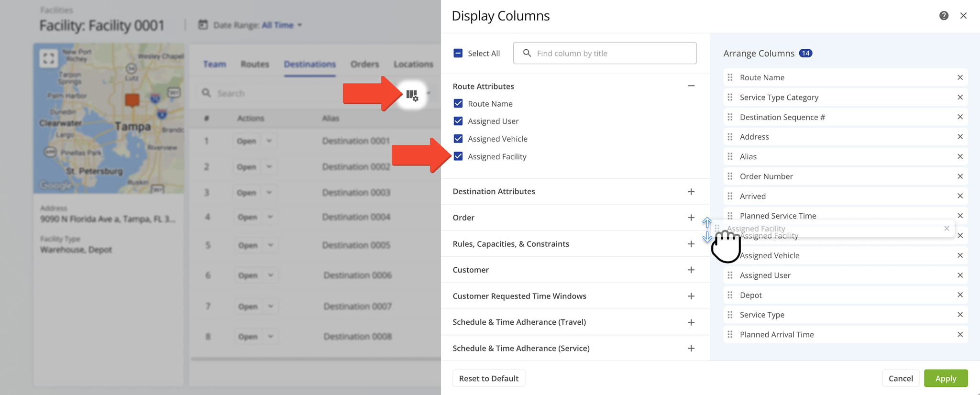This screenshot has height=395, width=980.
Task: Collapse the Route Attributes section
Action: 691,86
